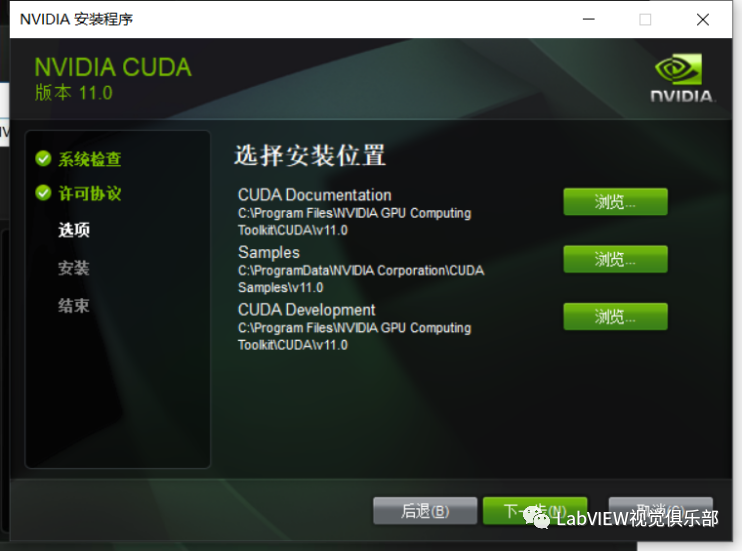This screenshot has height=551, width=743.
Task: Select the 许可协议 step in sidebar
Action: 90,193
